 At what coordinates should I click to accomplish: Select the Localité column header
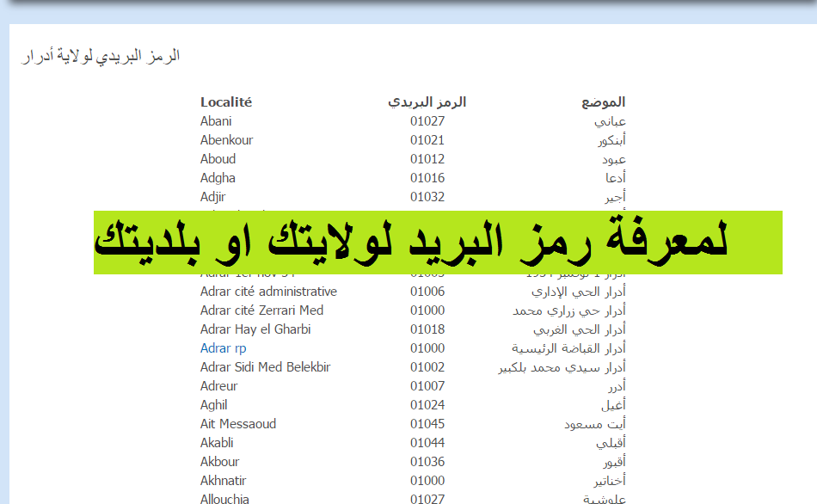coord(226,102)
